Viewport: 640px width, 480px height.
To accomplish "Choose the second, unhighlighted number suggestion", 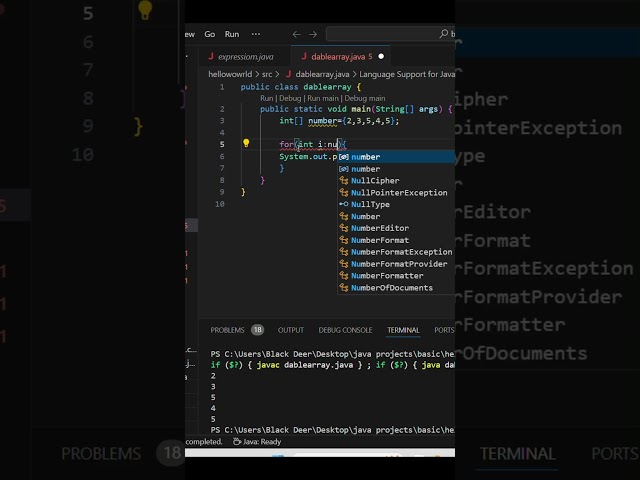I will [396, 169].
